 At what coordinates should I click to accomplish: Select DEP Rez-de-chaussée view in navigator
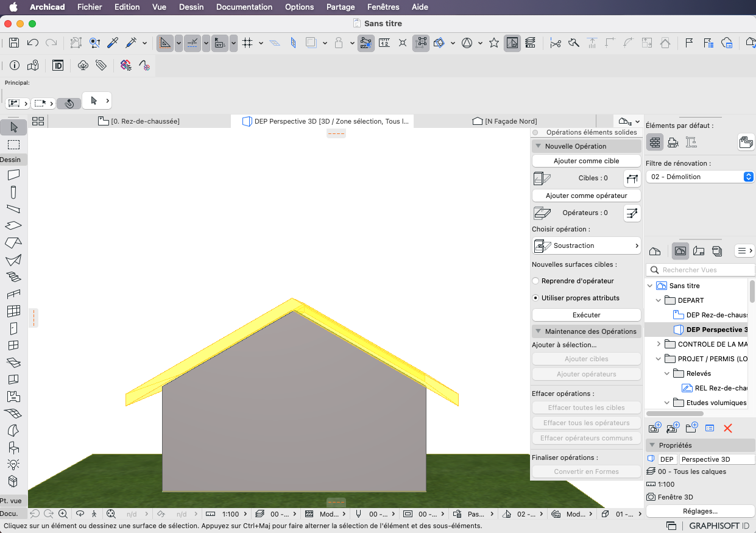point(710,315)
